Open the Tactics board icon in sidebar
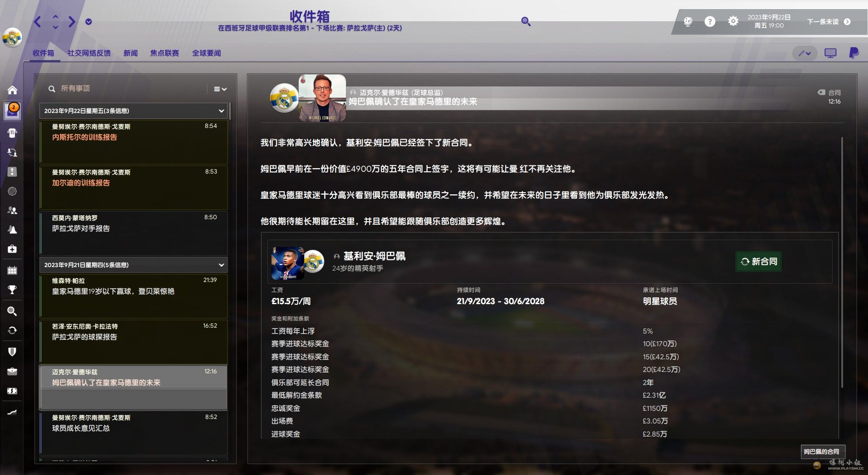Screen dimensions: 868x475 point(12,172)
